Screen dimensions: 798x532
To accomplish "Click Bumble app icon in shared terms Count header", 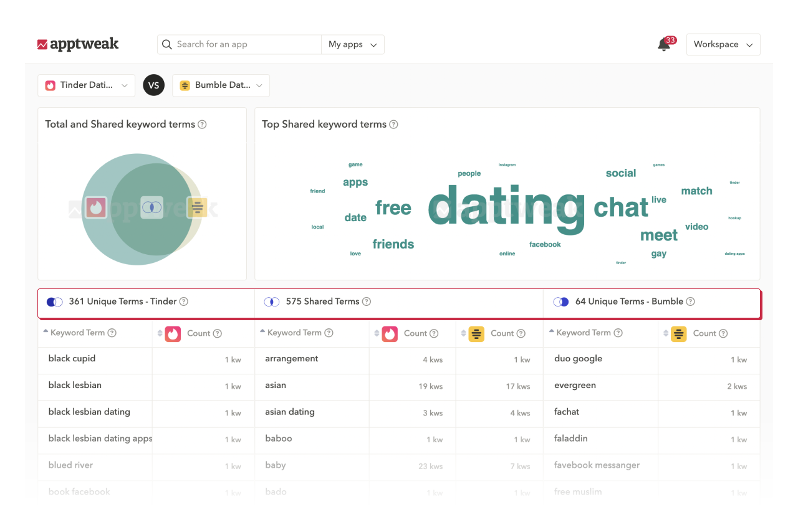I will point(477,334).
